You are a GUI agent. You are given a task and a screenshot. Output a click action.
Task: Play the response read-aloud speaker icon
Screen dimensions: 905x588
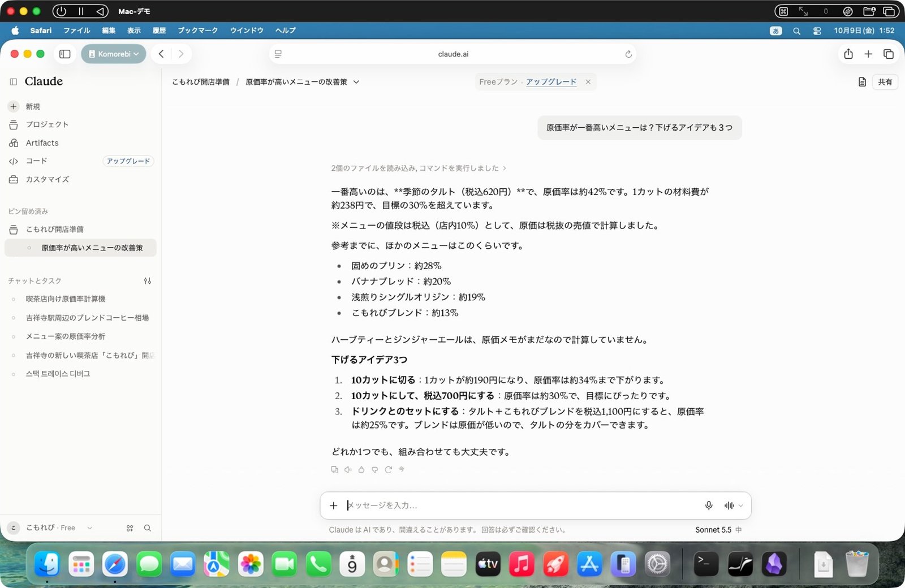(348, 470)
